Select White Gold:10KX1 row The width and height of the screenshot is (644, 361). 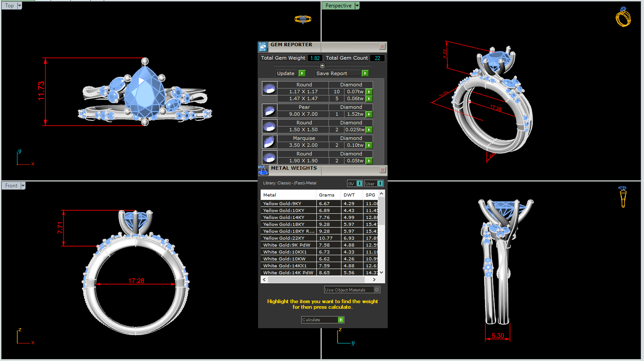319,252
